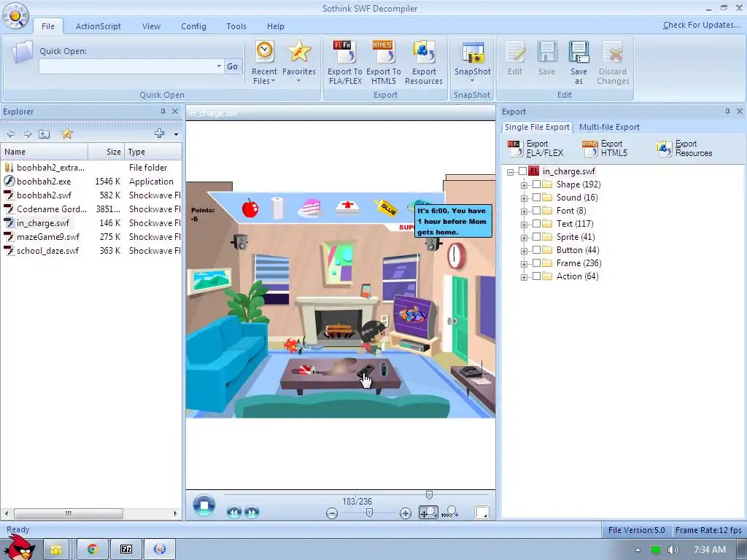Open the Tools ribbon tab
The height and width of the screenshot is (560, 747).
tap(236, 26)
